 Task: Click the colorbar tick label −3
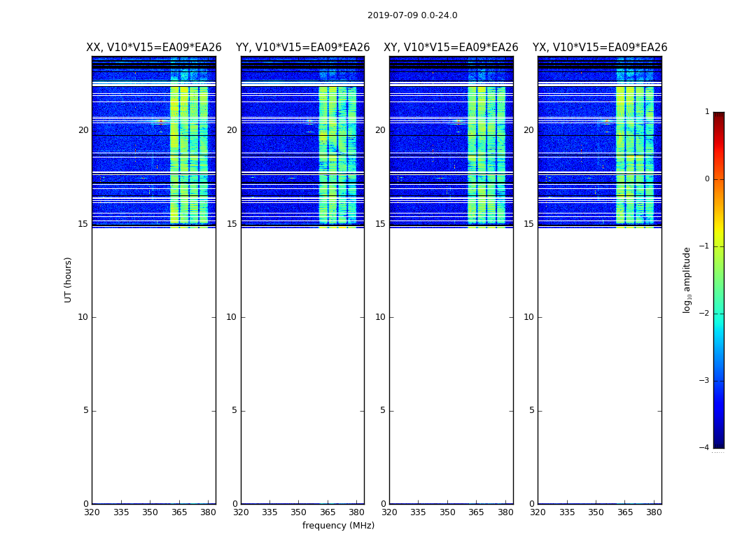(x=704, y=381)
